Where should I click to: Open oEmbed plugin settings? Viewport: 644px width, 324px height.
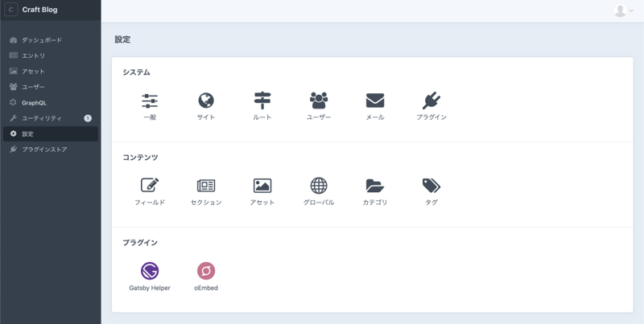(x=206, y=272)
